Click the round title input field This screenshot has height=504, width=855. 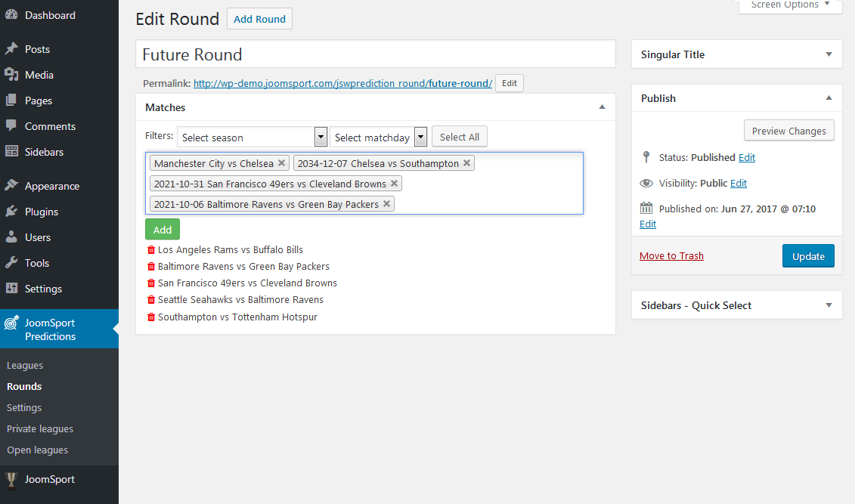(376, 54)
